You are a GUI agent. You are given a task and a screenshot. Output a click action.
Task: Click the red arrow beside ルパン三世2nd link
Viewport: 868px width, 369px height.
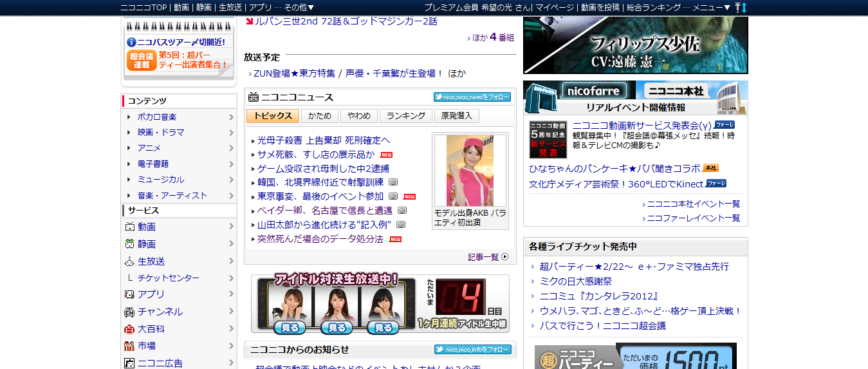pos(250,21)
